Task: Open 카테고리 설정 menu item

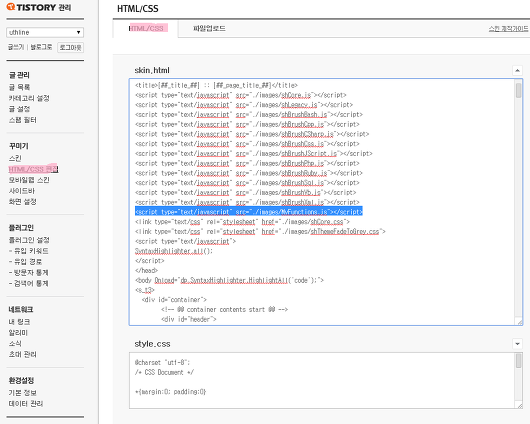Action: [29, 98]
